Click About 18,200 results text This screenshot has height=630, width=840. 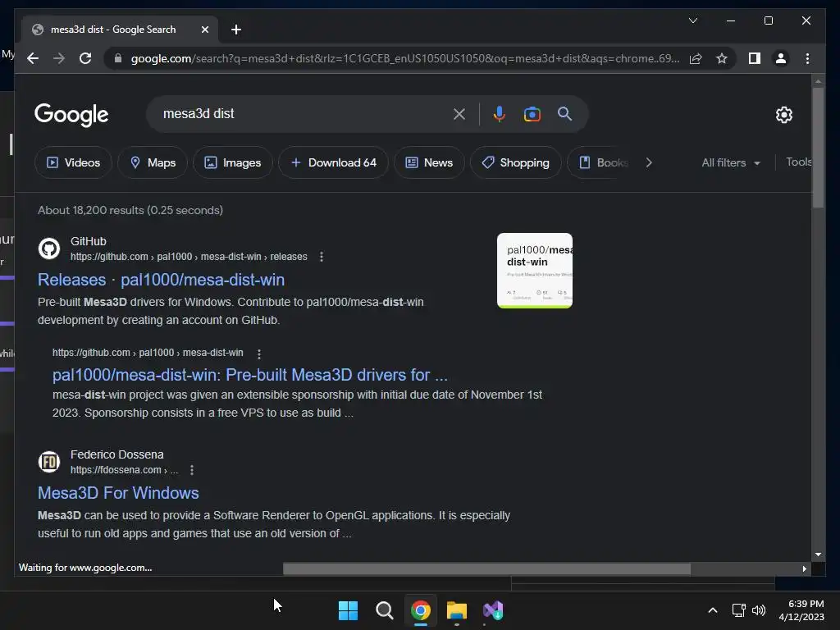130,210
